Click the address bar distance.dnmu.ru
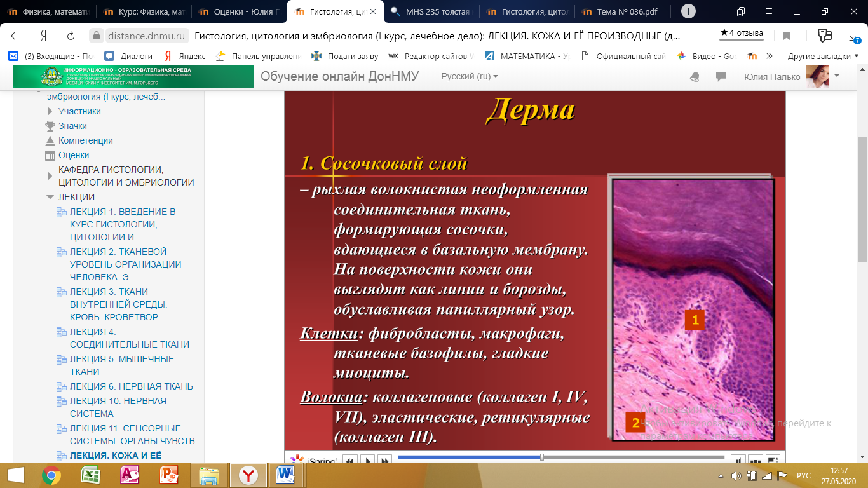This screenshot has height=488, width=868. click(146, 36)
